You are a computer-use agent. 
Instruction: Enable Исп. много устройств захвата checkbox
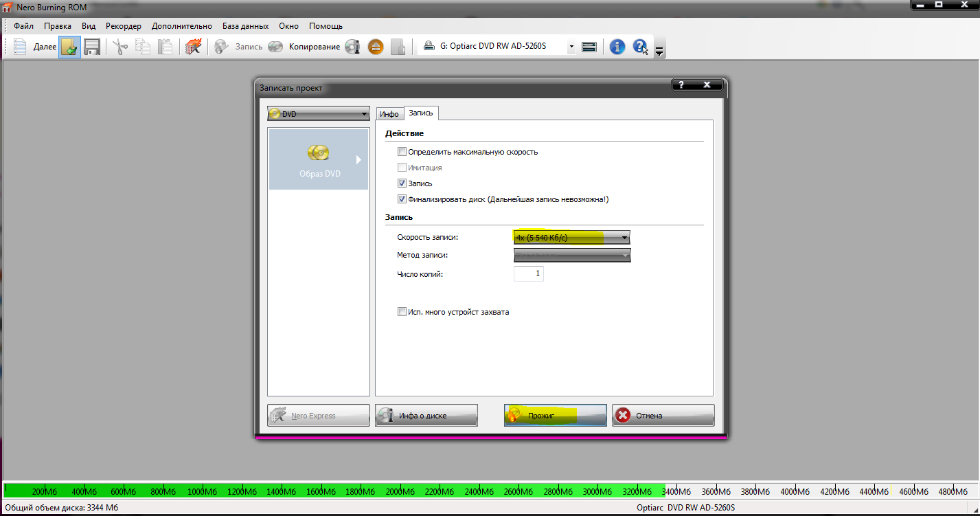tap(402, 312)
